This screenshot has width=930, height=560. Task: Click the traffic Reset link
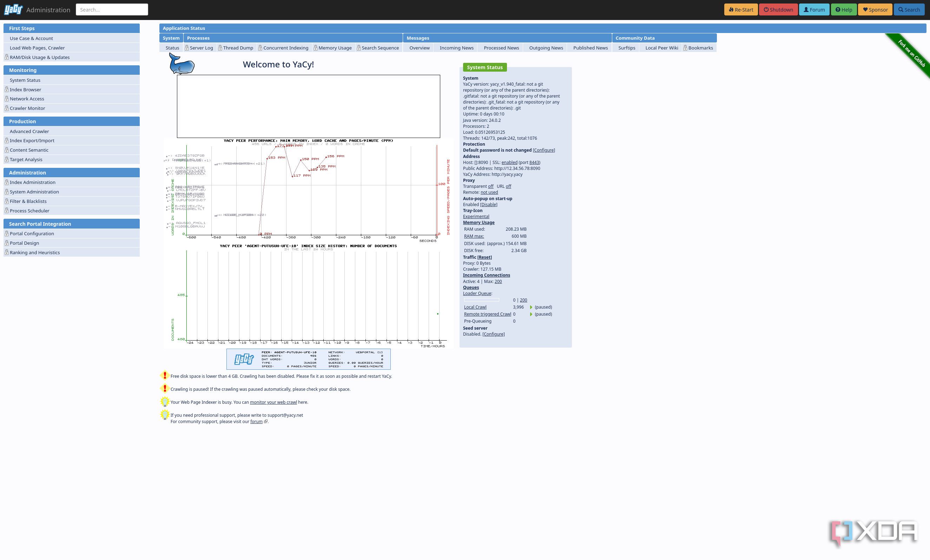[484, 257]
